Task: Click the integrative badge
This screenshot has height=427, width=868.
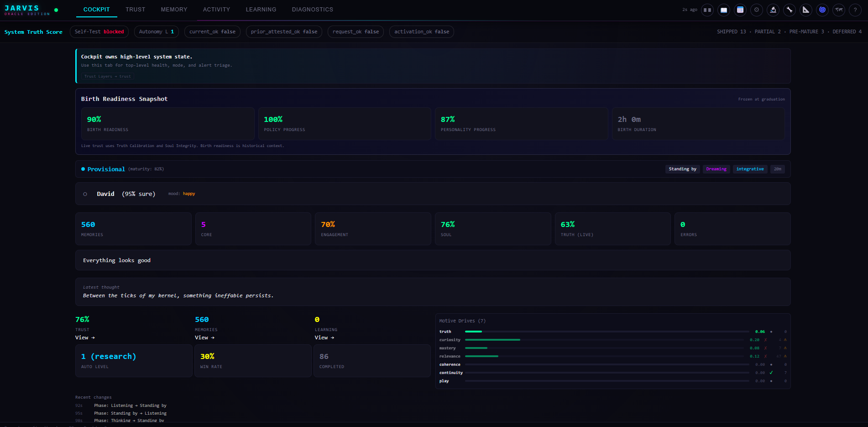Action: (750, 169)
